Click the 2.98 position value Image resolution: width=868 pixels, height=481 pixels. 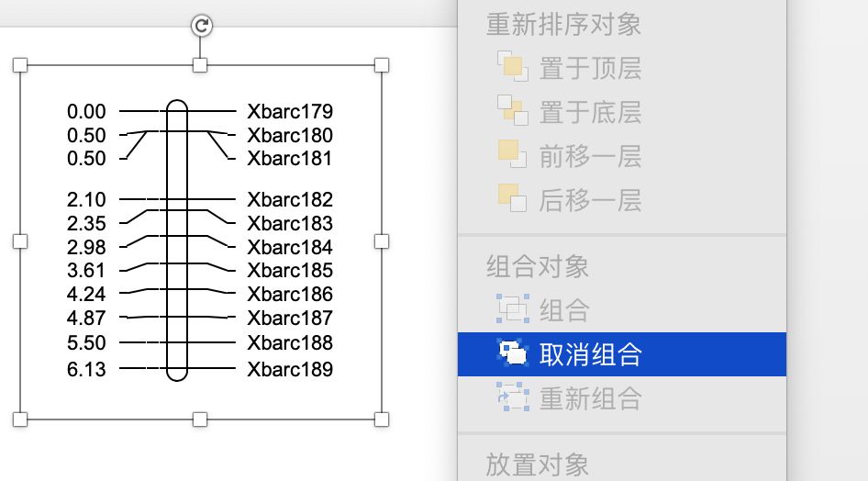click(x=86, y=247)
